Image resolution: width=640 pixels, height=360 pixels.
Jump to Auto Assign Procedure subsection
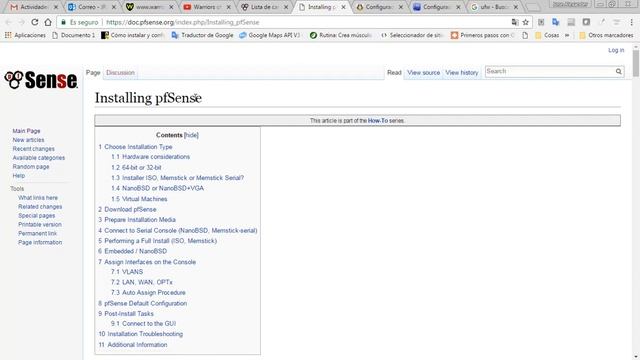tap(148, 293)
